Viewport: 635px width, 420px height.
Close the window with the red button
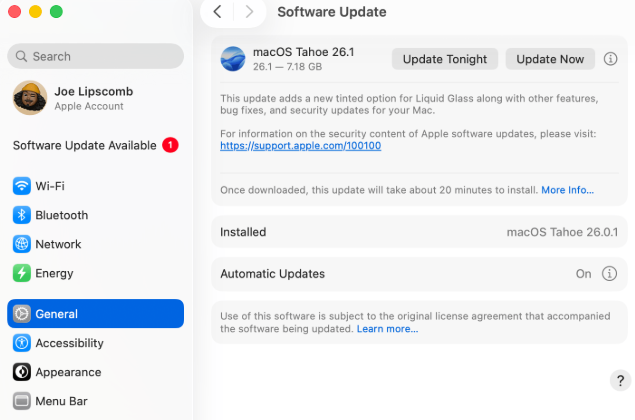(15, 12)
